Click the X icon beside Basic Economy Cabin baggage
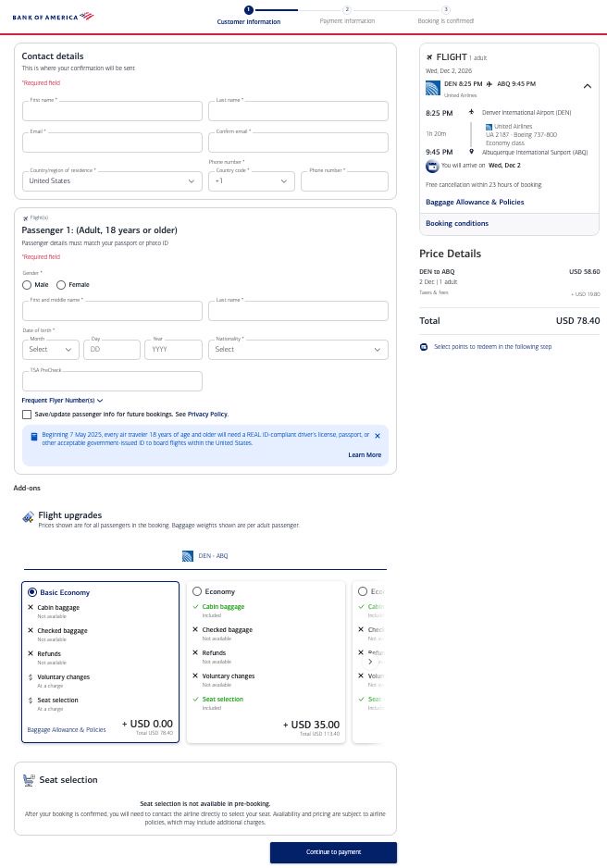Viewport: 607px width, 868px height. (x=31, y=607)
